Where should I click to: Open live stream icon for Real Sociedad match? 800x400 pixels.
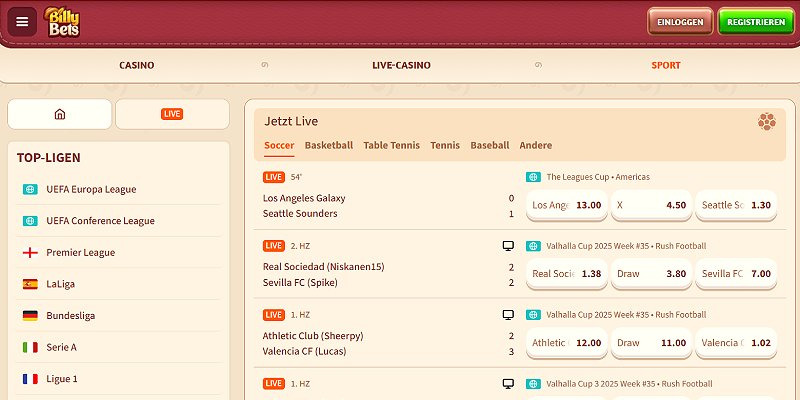pyautogui.click(x=508, y=245)
